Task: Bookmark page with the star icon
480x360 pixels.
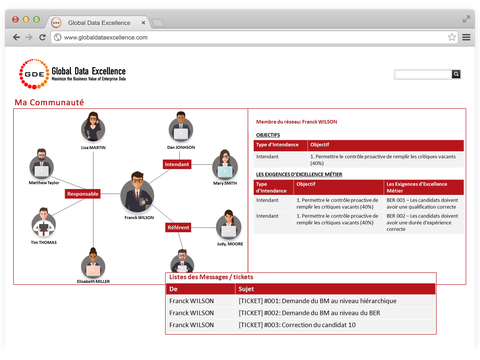Action: pos(452,37)
